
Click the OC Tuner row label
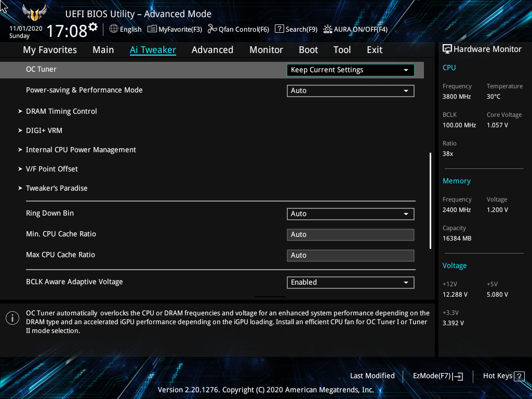pyautogui.click(x=41, y=69)
